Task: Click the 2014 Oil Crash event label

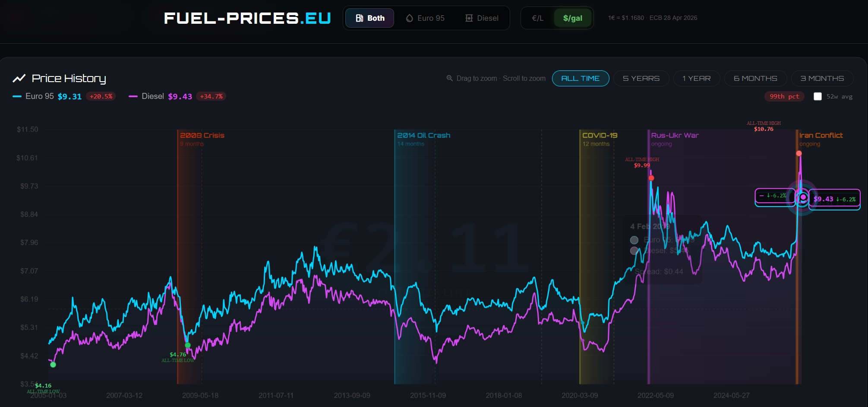Action: pos(424,135)
